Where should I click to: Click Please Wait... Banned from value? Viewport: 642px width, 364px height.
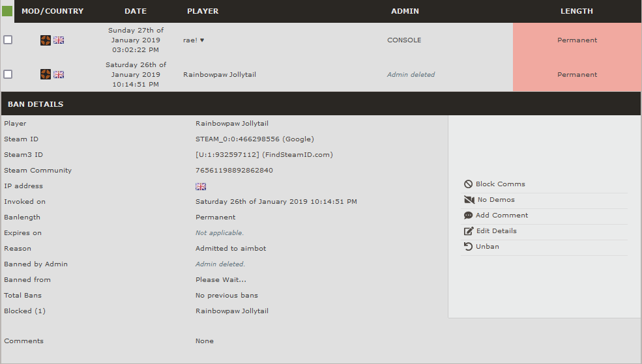pos(221,280)
